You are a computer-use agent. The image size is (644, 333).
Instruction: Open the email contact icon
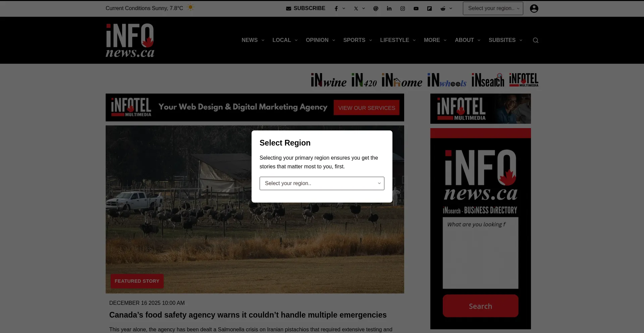375,8
